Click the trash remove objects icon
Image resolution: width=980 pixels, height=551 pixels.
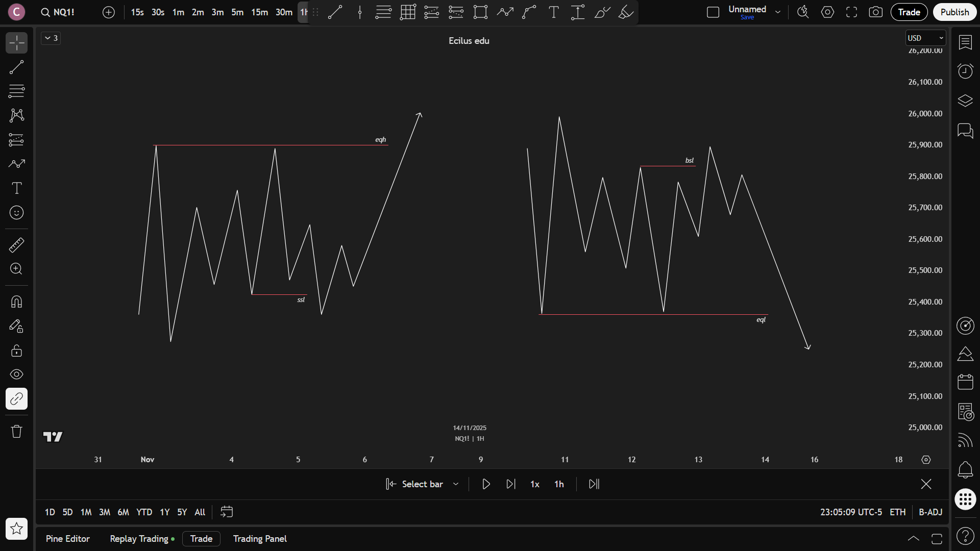[16, 432]
